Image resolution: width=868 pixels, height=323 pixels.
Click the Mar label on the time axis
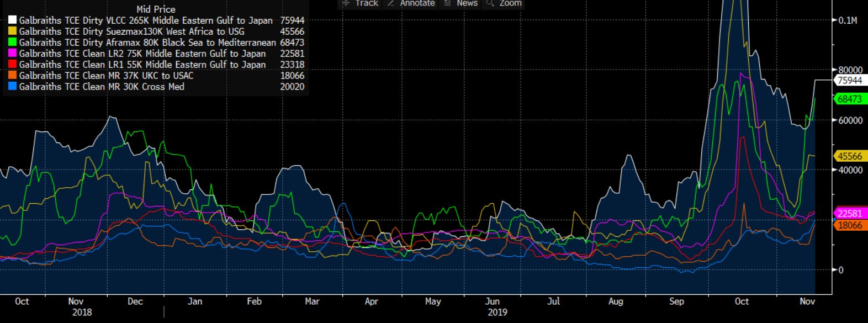312,301
